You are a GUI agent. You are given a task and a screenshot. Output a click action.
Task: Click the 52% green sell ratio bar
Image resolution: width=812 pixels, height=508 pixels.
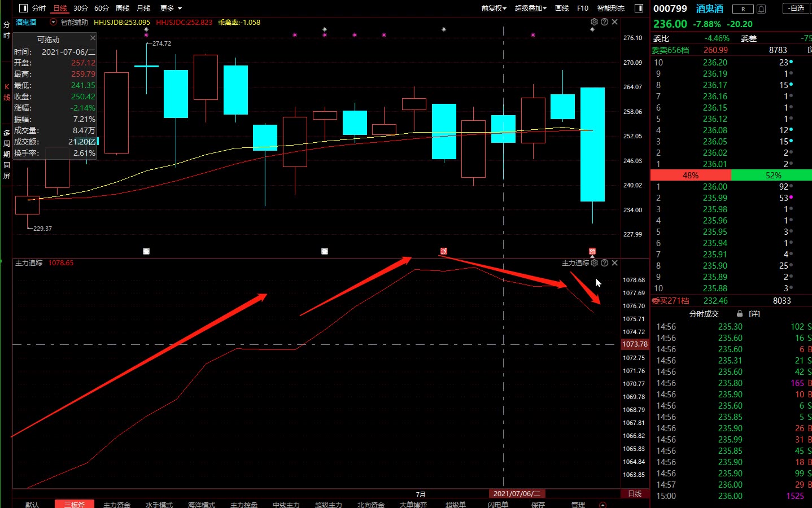click(771, 176)
